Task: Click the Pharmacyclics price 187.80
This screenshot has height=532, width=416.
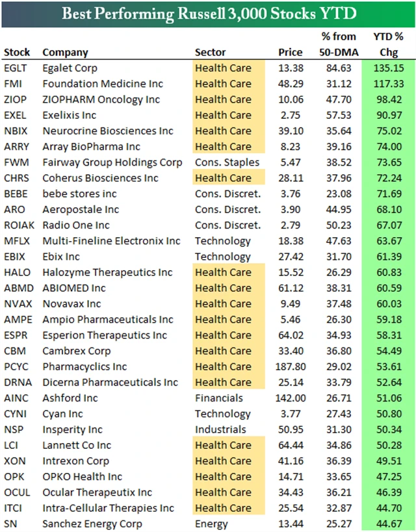Action: [x=289, y=367]
